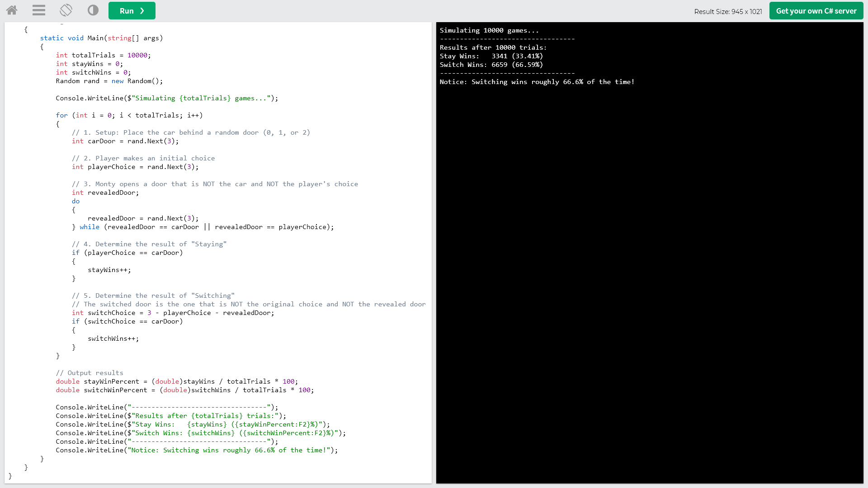
Task: Click the static void Main declaration
Action: 101,38
